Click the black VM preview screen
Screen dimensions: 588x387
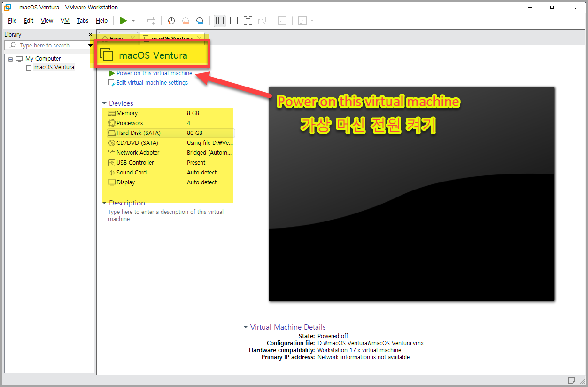click(x=411, y=193)
